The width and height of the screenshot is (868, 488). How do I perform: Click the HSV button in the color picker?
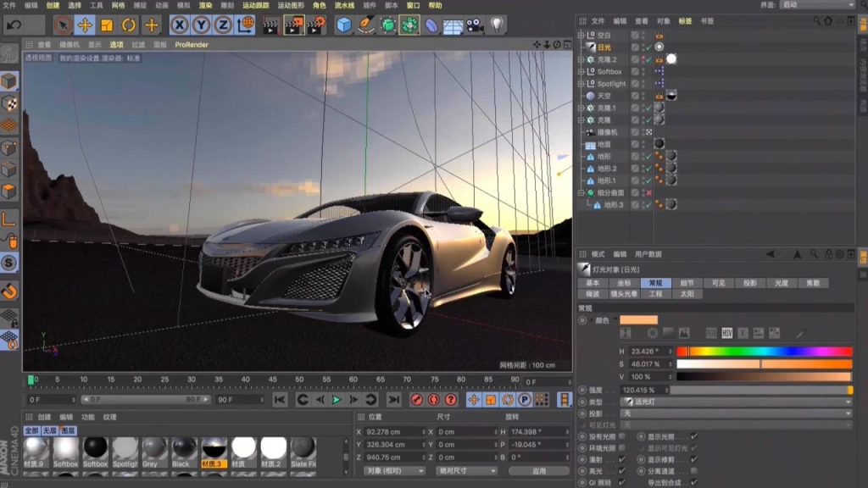coord(726,334)
